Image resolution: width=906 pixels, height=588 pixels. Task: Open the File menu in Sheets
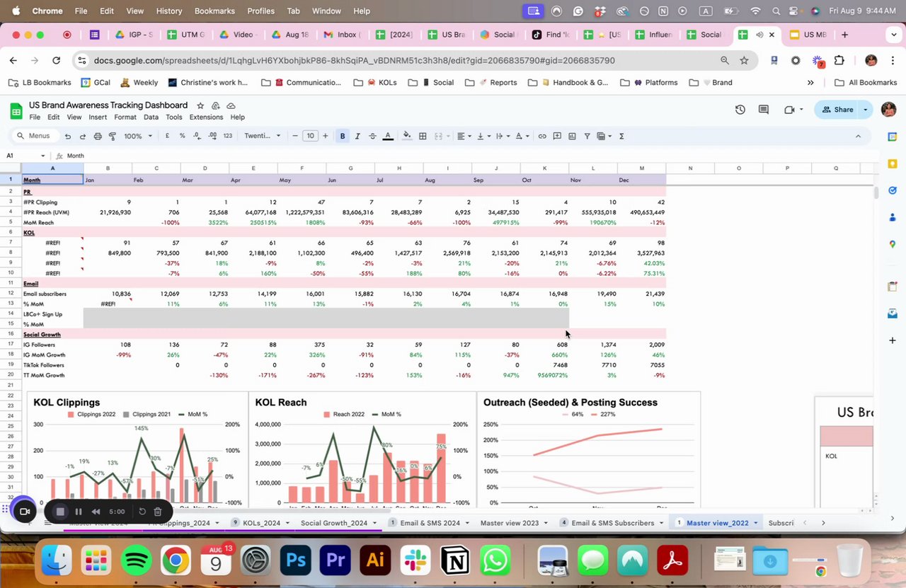(35, 117)
